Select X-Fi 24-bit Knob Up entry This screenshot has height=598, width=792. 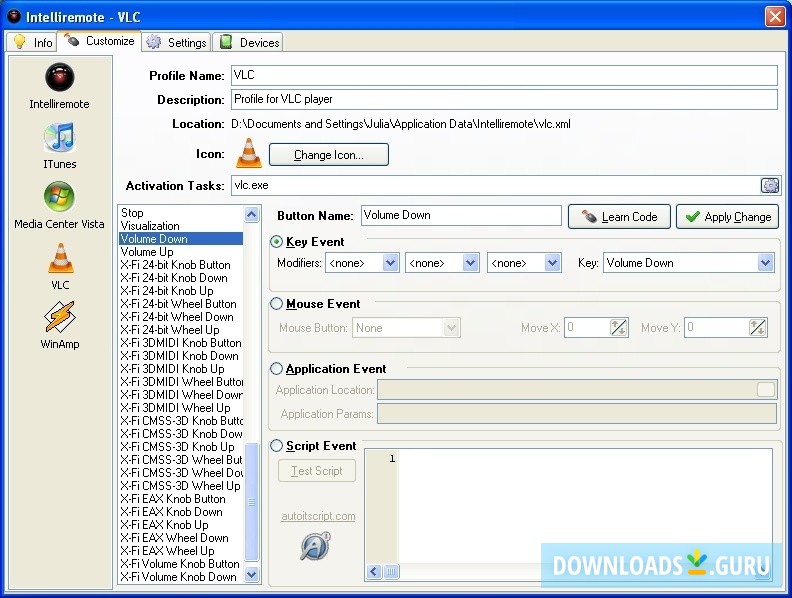pyautogui.click(x=181, y=291)
